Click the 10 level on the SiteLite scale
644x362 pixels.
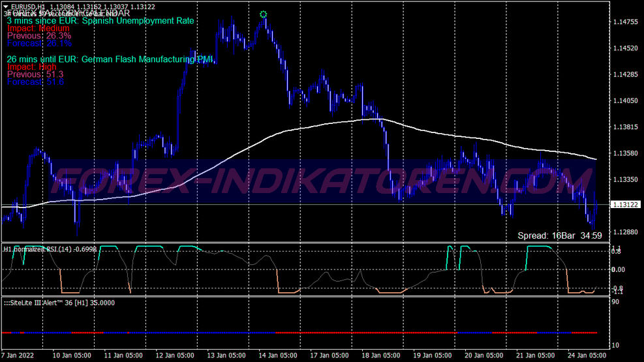(615, 345)
